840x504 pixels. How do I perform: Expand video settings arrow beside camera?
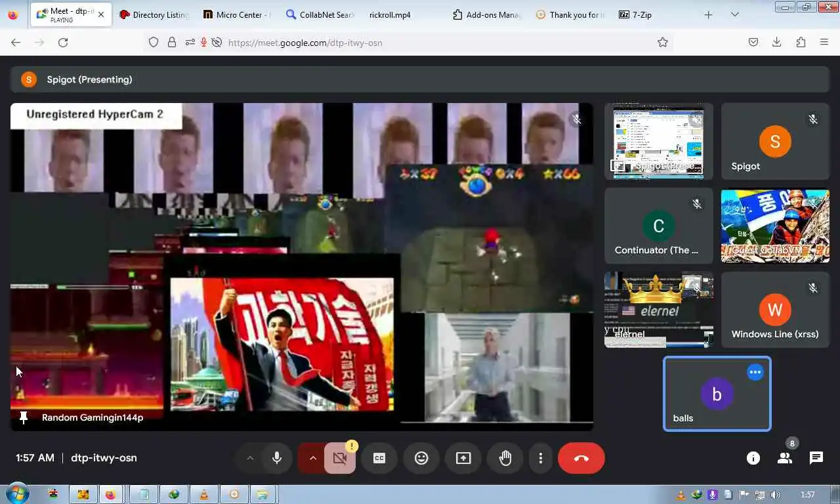click(312, 458)
